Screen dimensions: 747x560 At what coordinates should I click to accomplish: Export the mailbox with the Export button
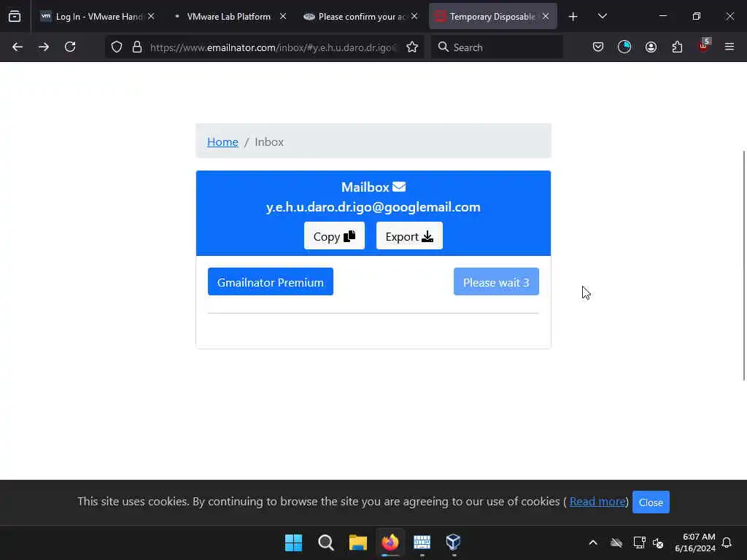(409, 236)
